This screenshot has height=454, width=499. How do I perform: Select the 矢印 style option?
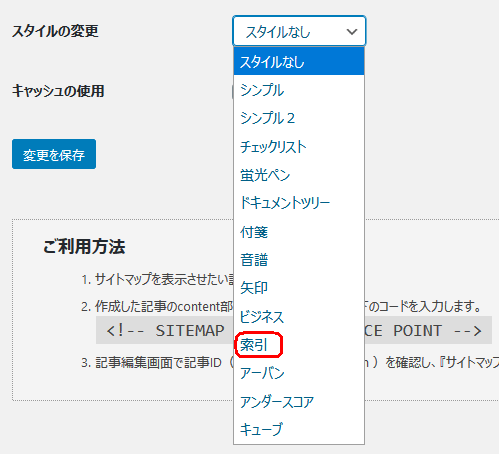[299, 288]
